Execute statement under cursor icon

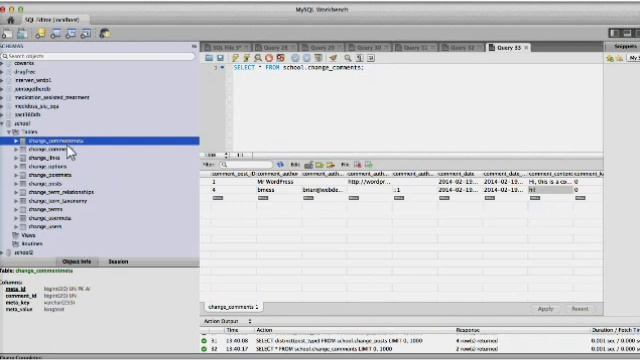247,58
